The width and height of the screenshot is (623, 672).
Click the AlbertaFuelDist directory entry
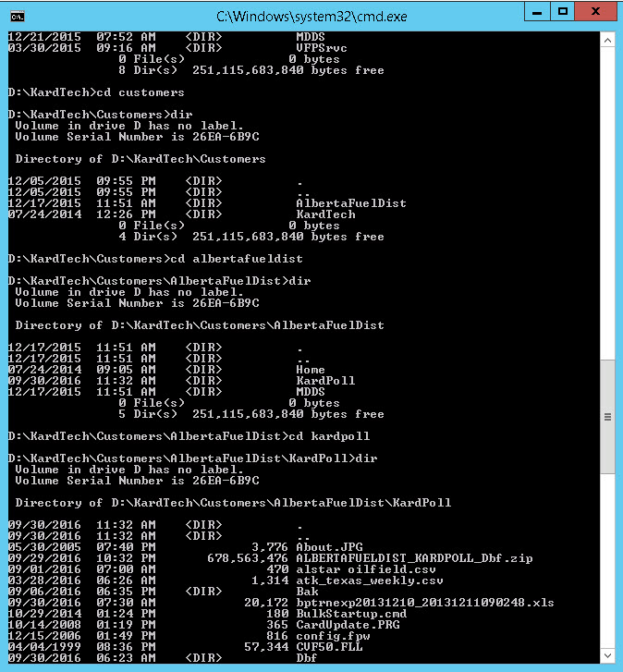351,203
